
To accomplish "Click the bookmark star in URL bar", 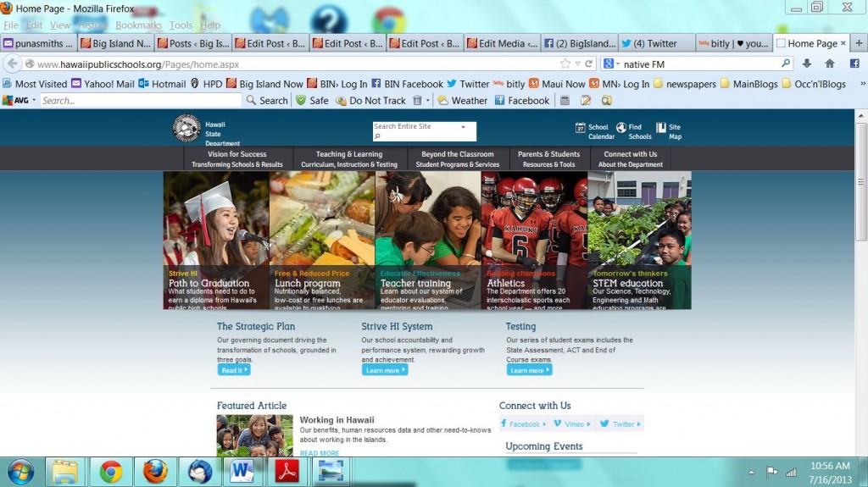I will [x=565, y=64].
